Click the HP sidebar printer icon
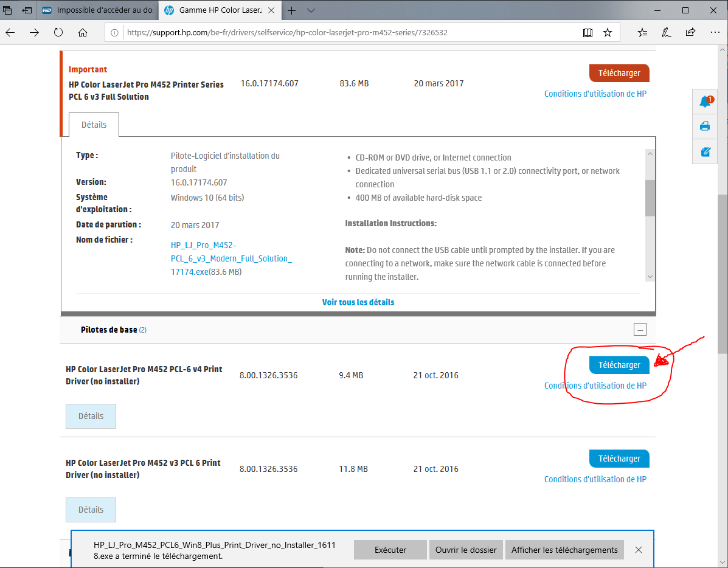The height and width of the screenshot is (568, 728). pos(705,126)
